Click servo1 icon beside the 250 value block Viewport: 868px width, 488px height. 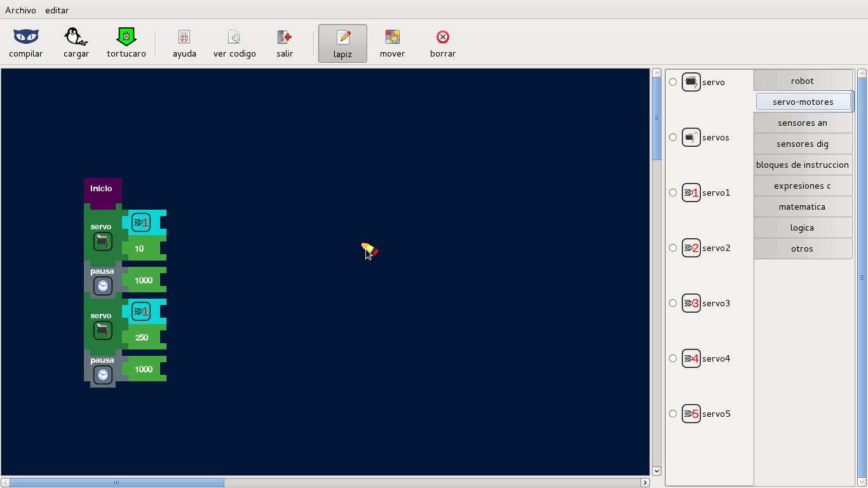coord(141,311)
